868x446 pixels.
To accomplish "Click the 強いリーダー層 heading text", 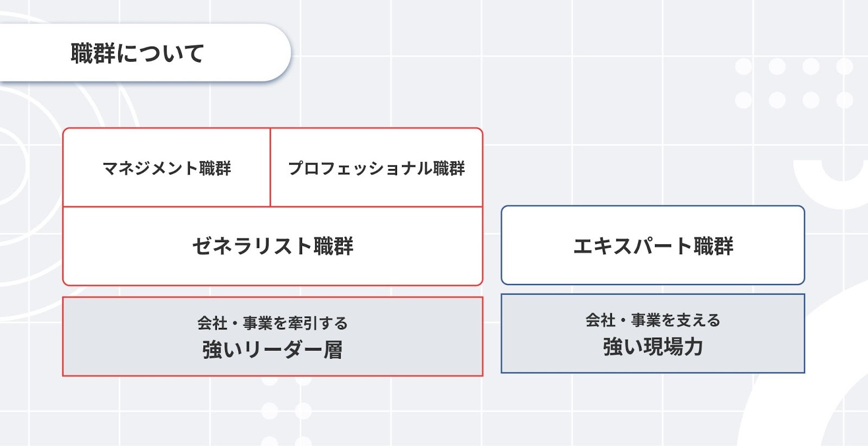I will click(272, 350).
